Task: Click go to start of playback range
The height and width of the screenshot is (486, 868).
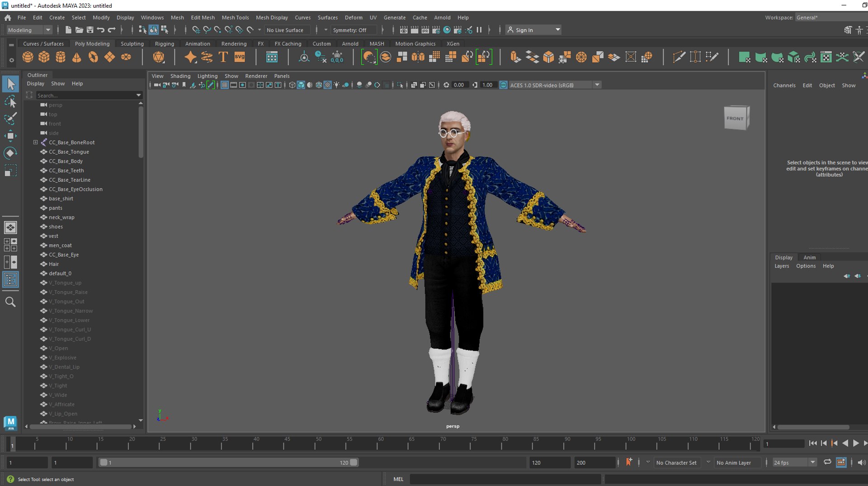Action: pyautogui.click(x=813, y=444)
